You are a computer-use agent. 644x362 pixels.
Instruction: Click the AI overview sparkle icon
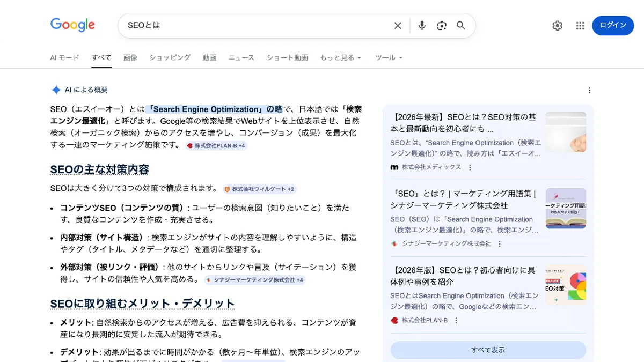[56, 90]
